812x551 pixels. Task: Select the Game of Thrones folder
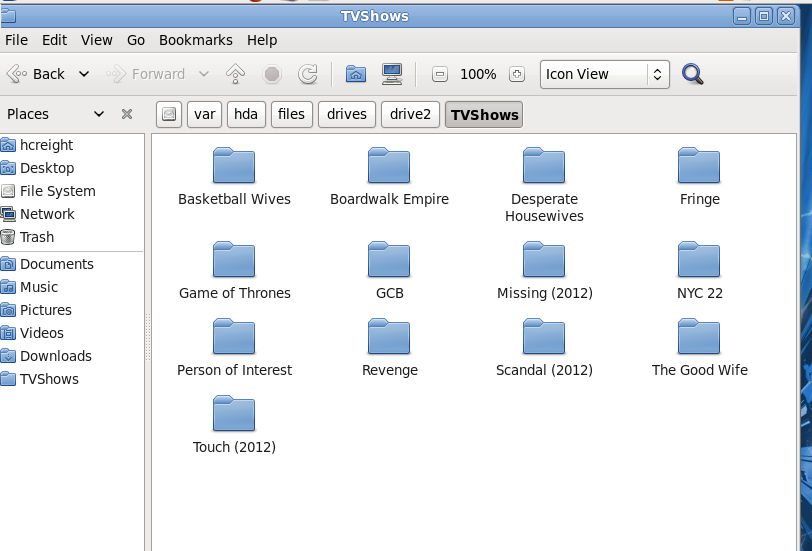(235, 271)
